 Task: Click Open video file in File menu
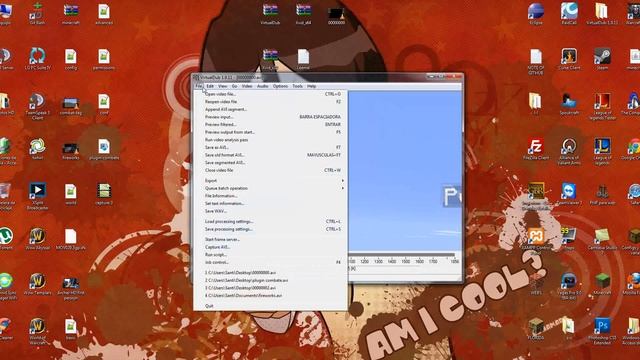270,94
